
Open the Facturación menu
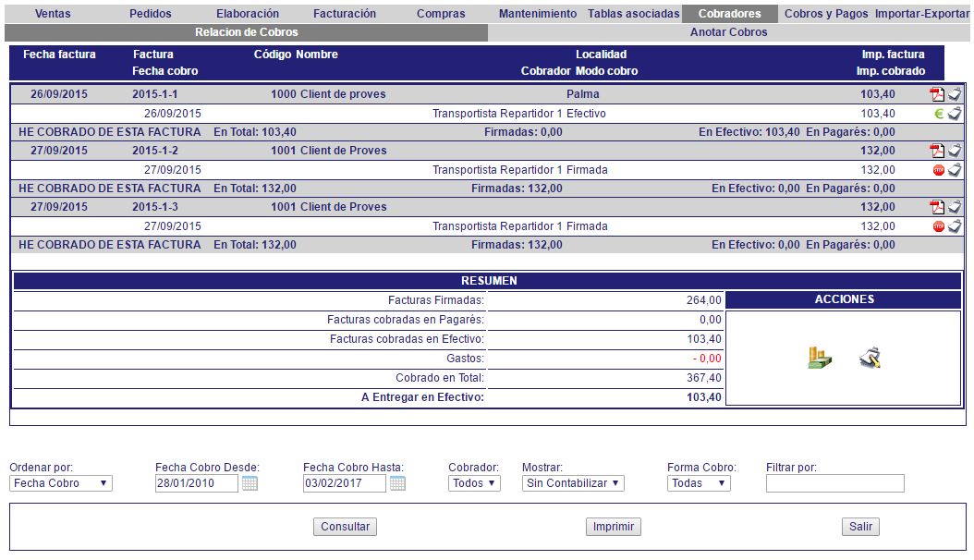(345, 14)
